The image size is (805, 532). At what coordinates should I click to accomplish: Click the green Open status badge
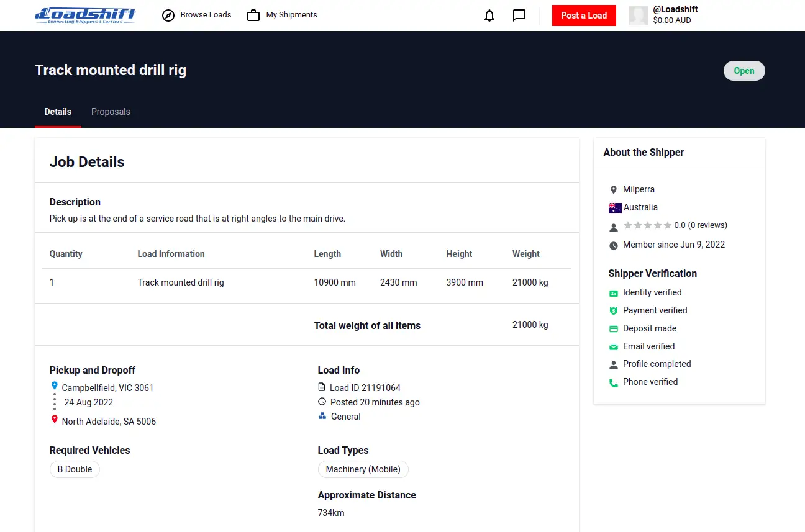[744, 70]
